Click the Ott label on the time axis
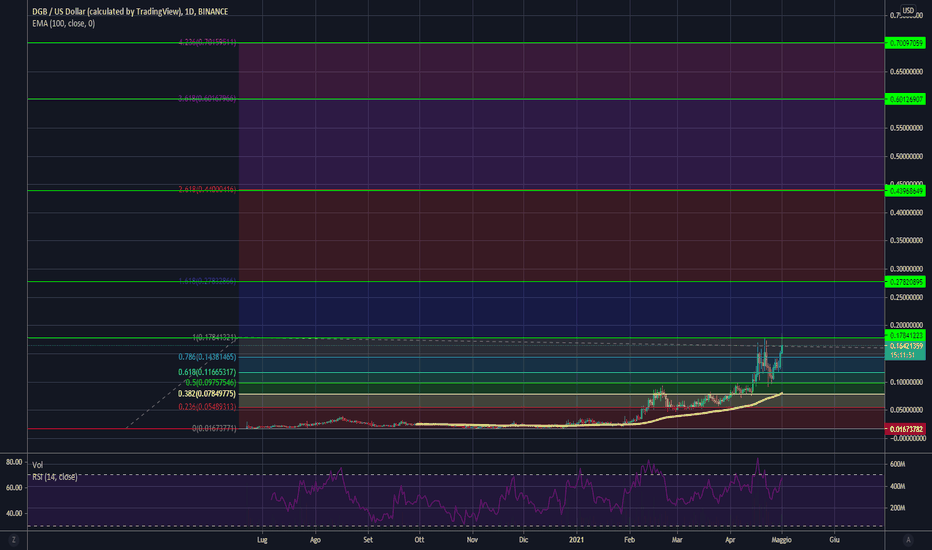 [419, 540]
